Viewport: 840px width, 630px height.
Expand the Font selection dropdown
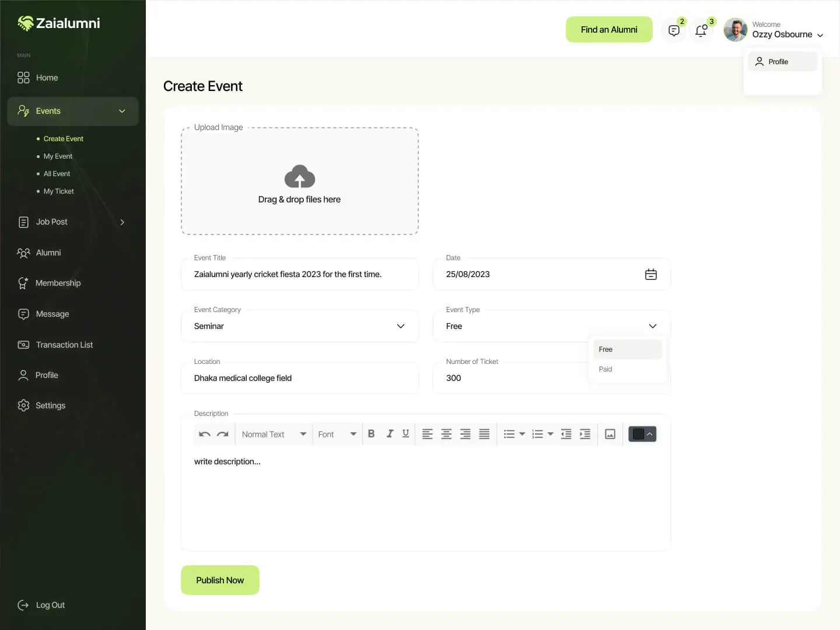[x=337, y=435]
